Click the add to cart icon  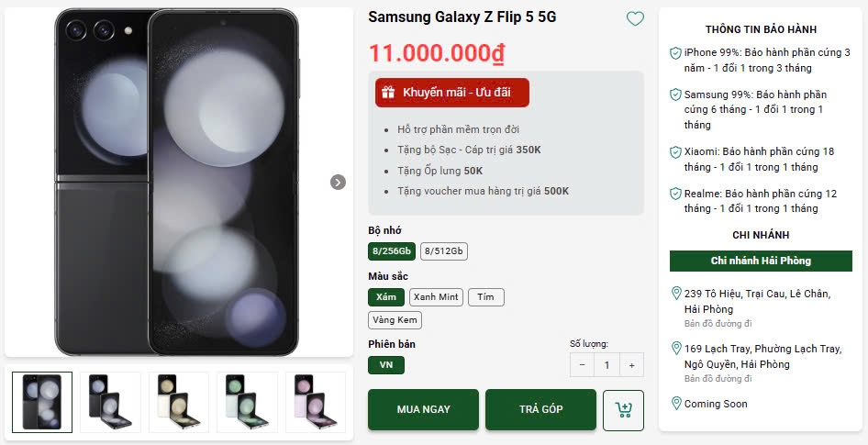click(624, 409)
